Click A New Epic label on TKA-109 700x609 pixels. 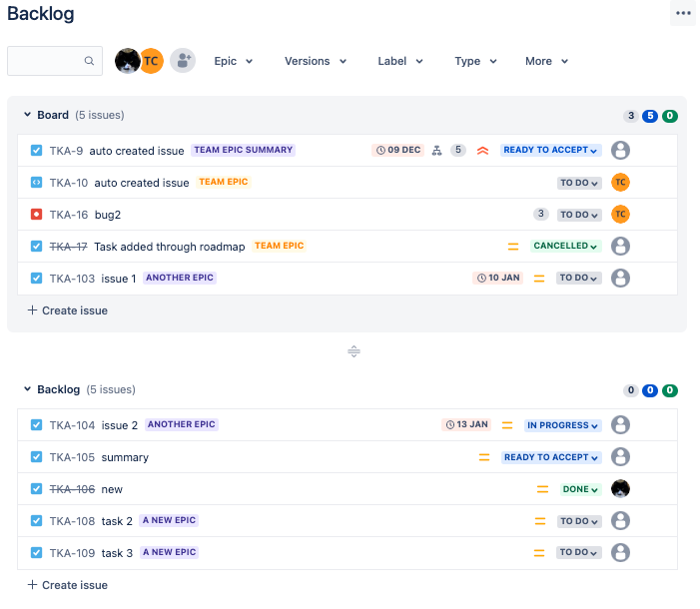169,552
